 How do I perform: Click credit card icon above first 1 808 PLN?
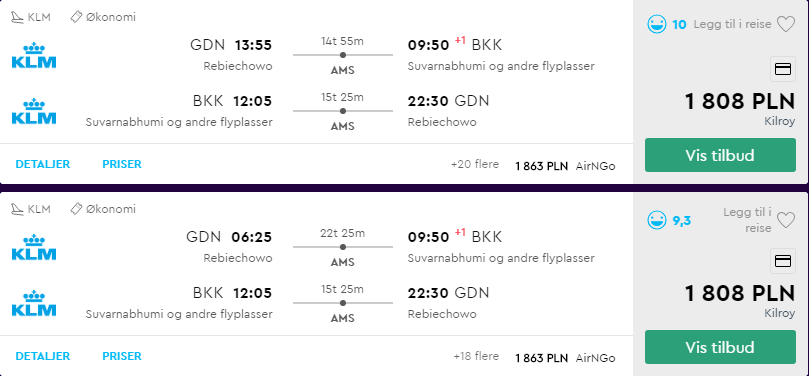coord(783,69)
